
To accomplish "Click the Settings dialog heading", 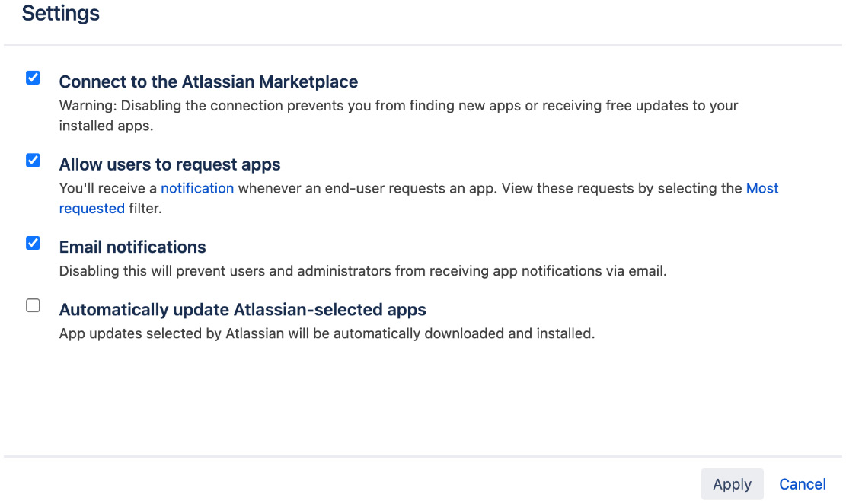I will (x=61, y=14).
